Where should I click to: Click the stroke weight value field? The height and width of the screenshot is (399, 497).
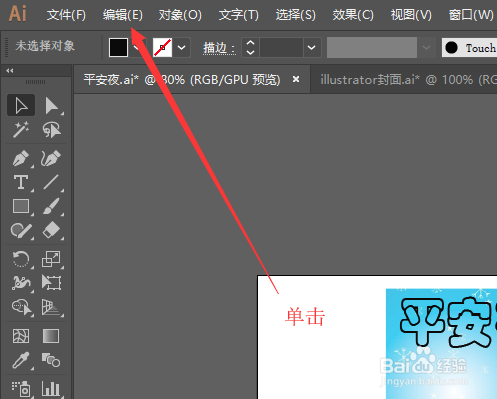(281, 48)
